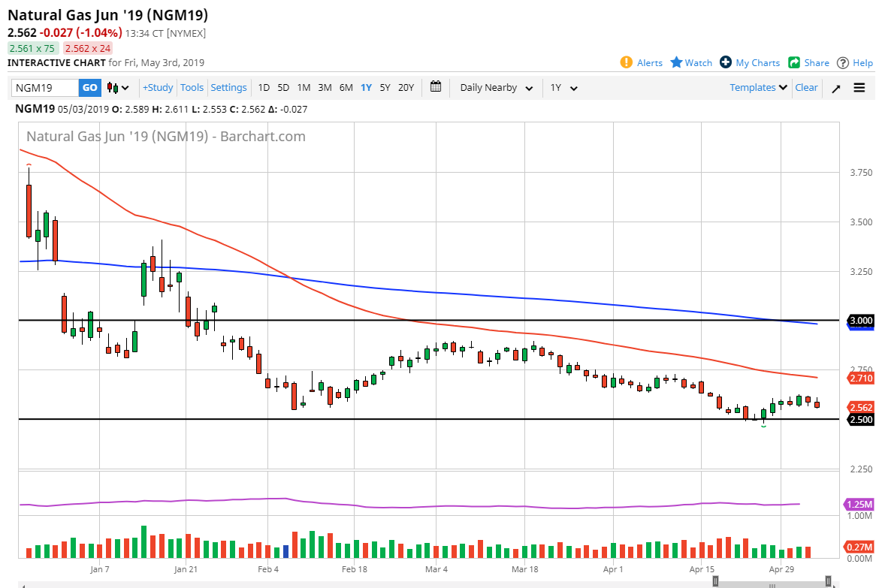The height and width of the screenshot is (588, 876).
Task: Add an indicator via the +Study link
Action: (x=157, y=88)
